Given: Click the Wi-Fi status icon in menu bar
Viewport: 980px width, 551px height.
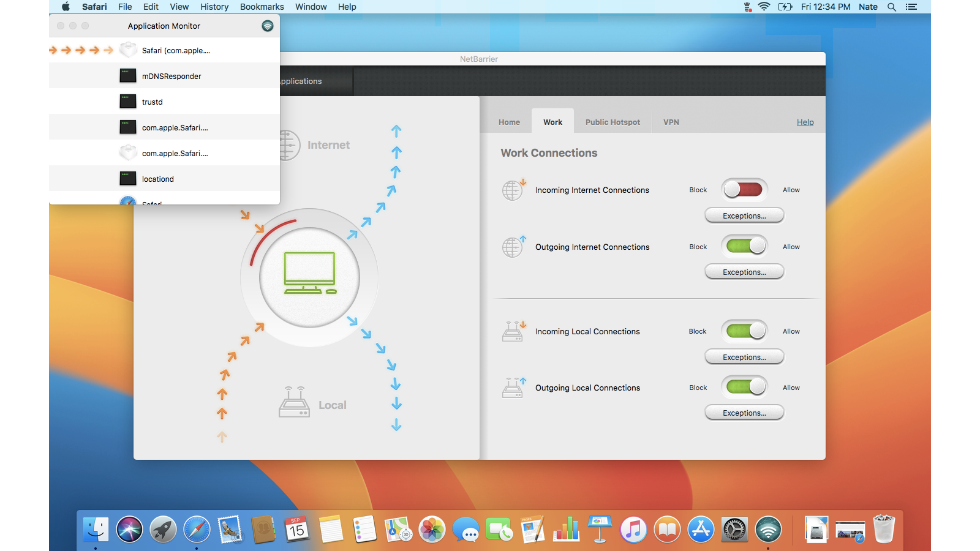Looking at the screenshot, I should (x=764, y=7).
